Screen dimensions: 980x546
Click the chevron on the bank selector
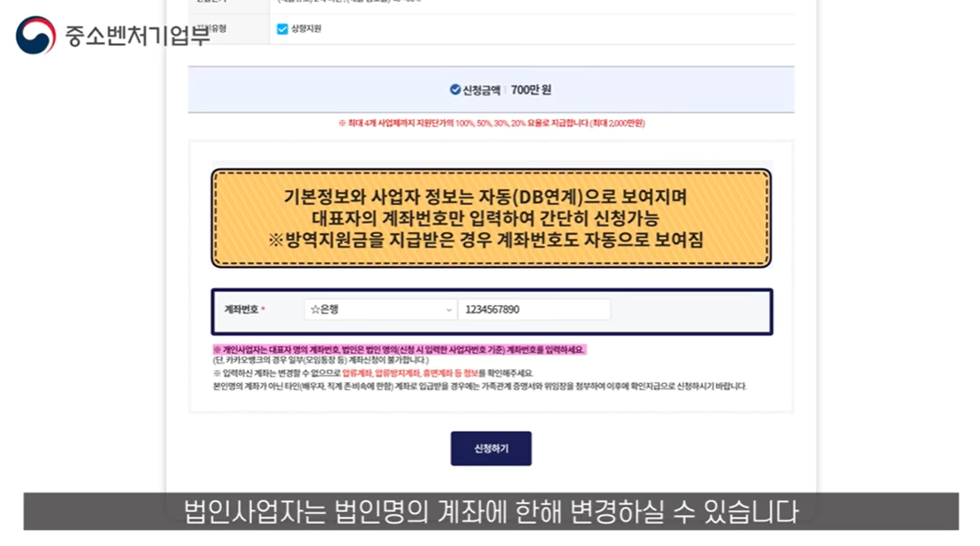(x=448, y=308)
